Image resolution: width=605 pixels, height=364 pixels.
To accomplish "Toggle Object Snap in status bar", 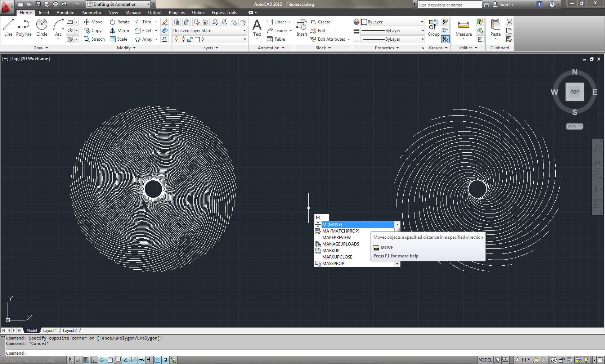I will click(x=110, y=360).
